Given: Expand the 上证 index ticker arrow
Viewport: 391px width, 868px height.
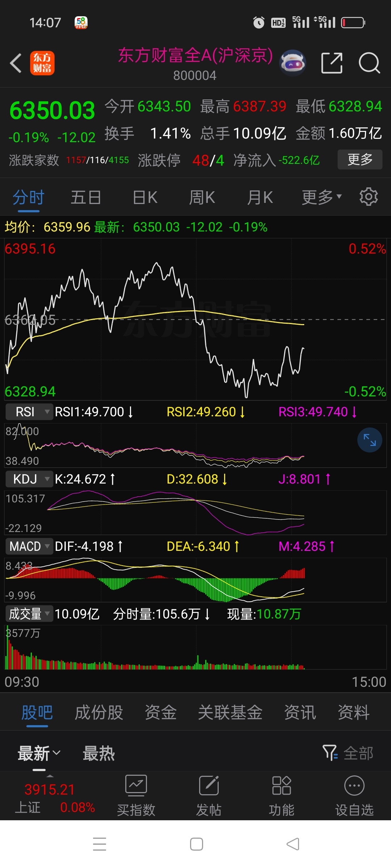Looking at the screenshot, I should point(50,776).
